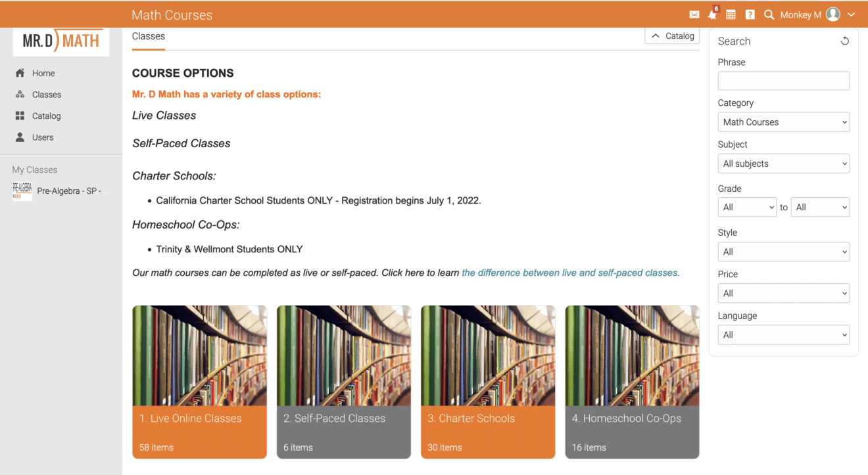Open Users in the sidebar
Screen dimensions: 868x475
[43, 137]
